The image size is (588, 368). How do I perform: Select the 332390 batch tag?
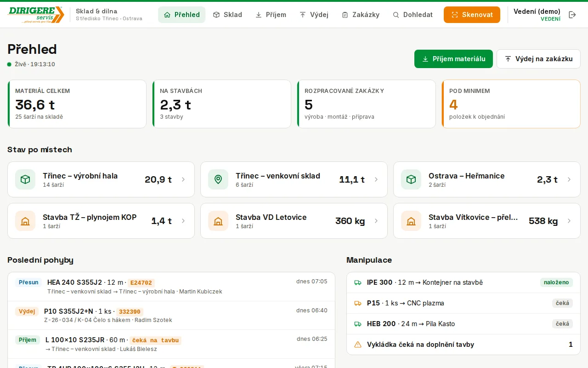point(130,311)
